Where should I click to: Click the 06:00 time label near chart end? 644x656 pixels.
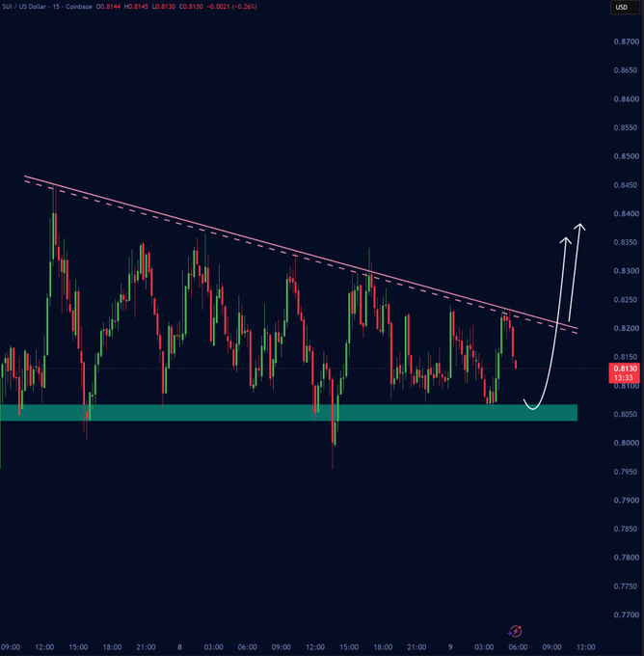[x=518, y=647]
